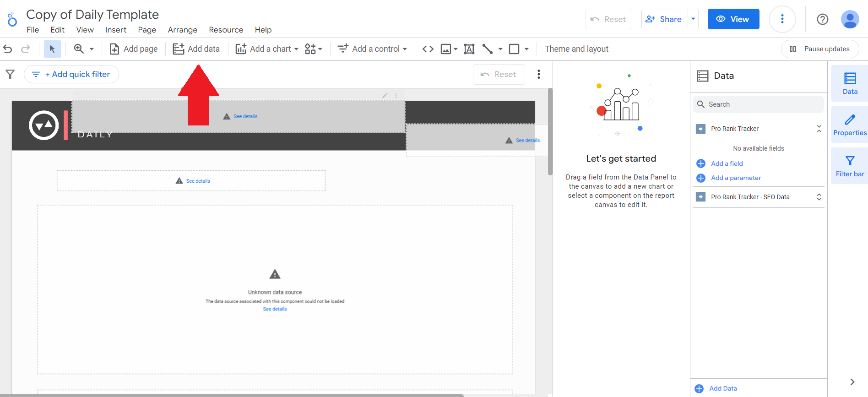Select the selection mode arrow tool
868x397 pixels.
pyautogui.click(x=52, y=49)
